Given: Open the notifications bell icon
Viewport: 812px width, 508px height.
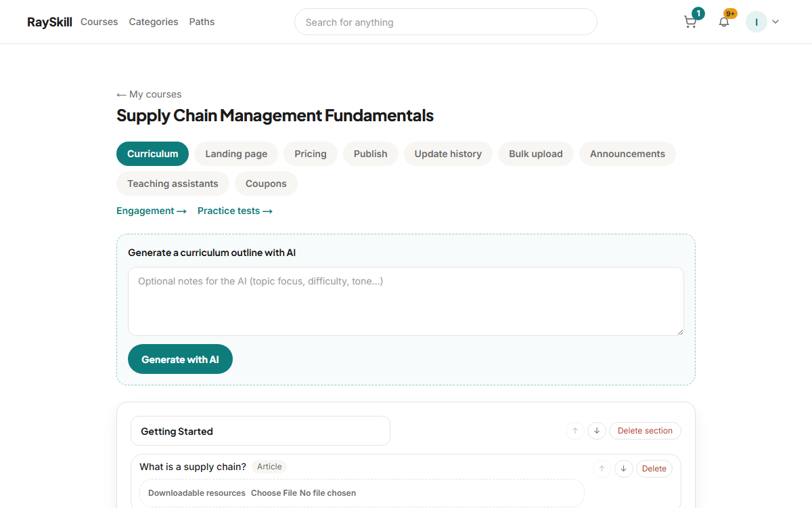Looking at the screenshot, I should [724, 22].
